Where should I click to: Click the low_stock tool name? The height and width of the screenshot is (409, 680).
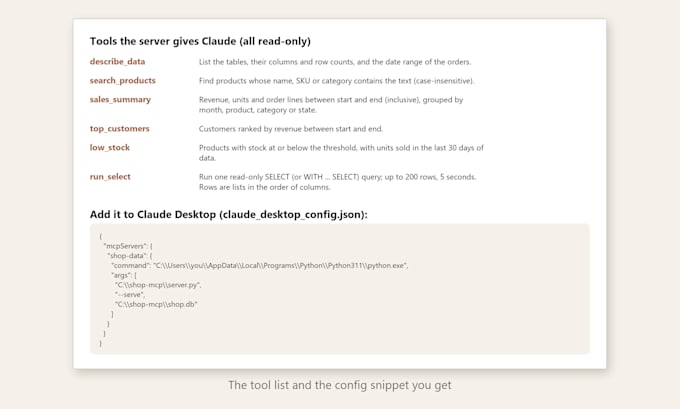[110, 147]
